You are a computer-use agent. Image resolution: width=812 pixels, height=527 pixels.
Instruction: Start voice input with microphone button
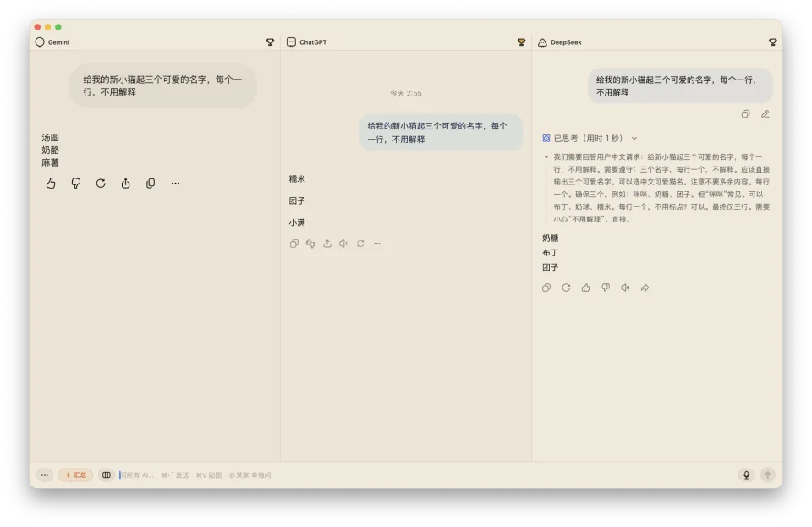coord(746,475)
